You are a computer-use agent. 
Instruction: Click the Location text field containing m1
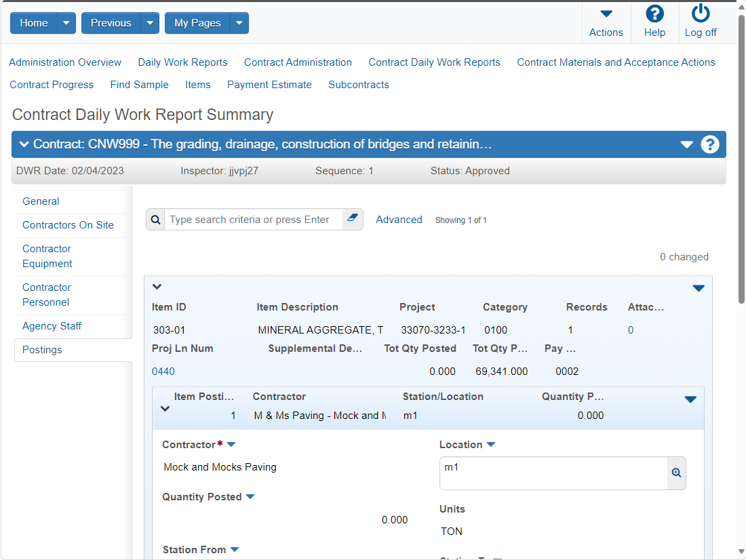click(x=554, y=473)
